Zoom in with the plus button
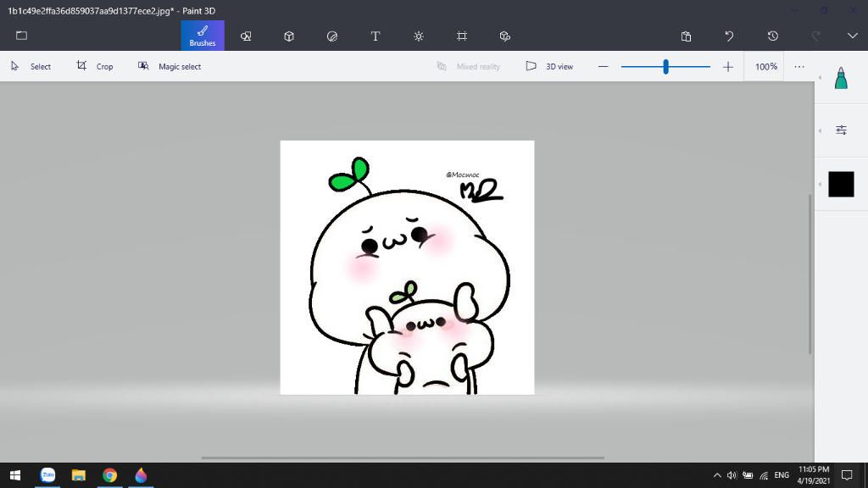The height and width of the screenshot is (488, 868). tap(728, 67)
